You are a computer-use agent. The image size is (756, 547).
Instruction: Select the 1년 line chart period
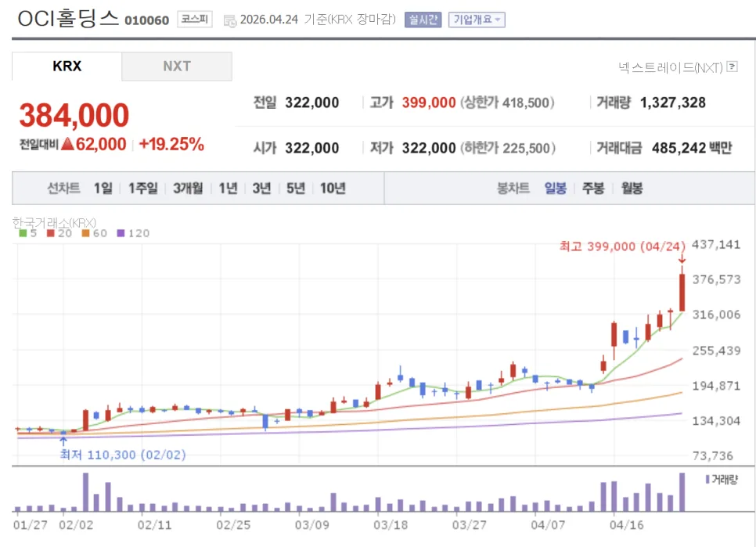pyautogui.click(x=228, y=188)
